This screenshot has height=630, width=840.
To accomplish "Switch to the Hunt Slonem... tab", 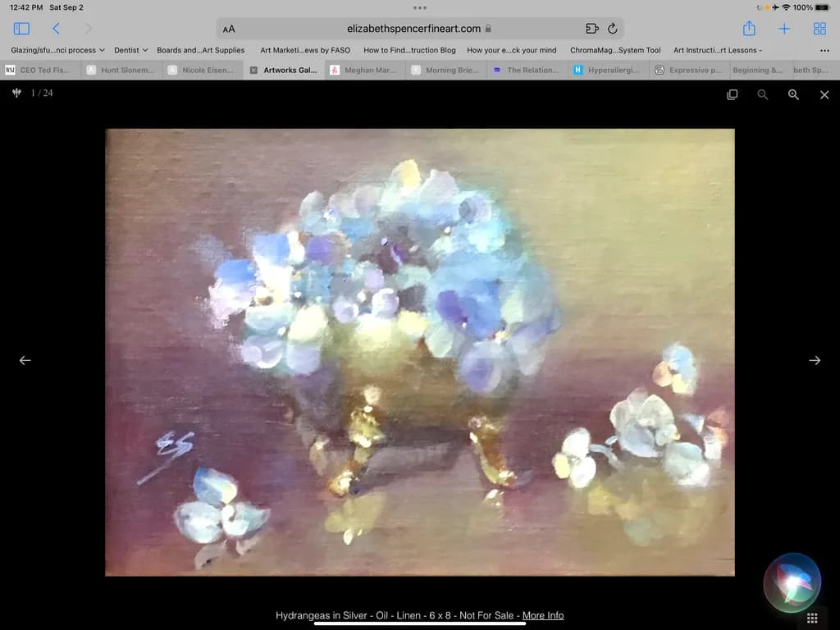I will pyautogui.click(x=121, y=71).
